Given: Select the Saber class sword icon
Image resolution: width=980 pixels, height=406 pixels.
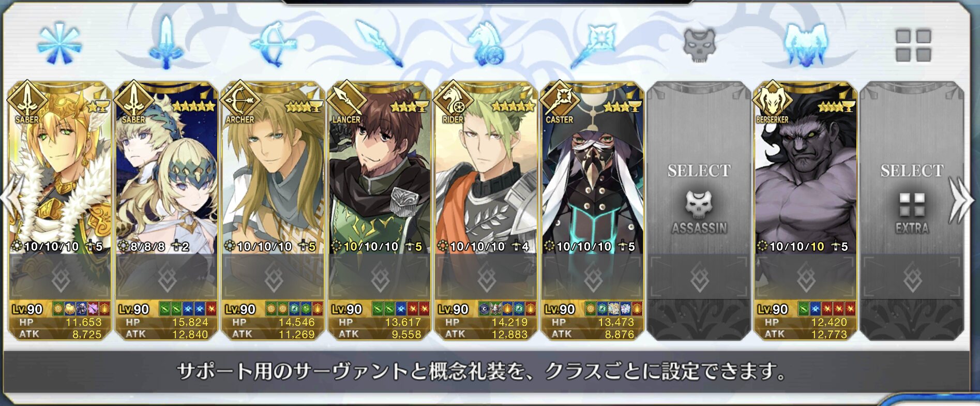Looking at the screenshot, I should point(165,42).
